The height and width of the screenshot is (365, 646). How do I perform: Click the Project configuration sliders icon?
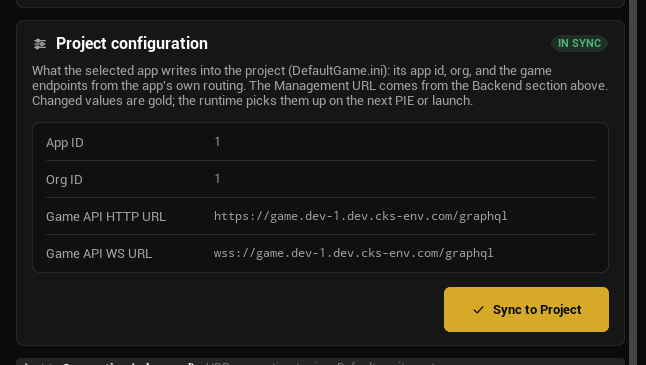pos(40,44)
